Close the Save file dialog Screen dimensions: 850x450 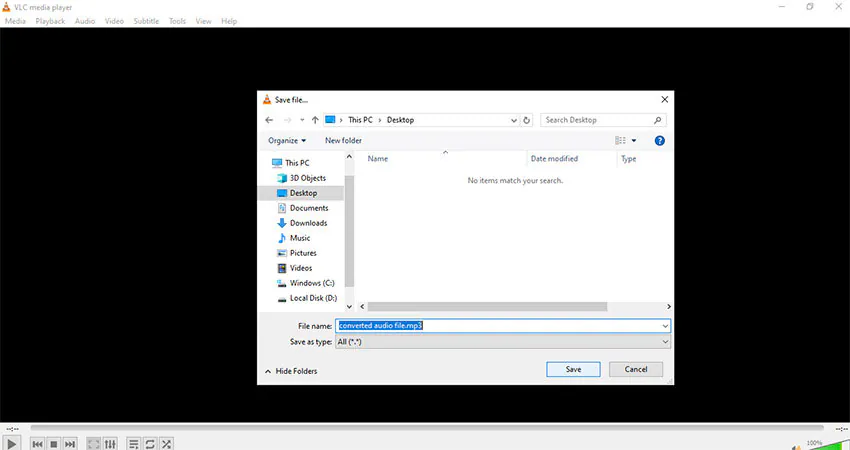(665, 99)
